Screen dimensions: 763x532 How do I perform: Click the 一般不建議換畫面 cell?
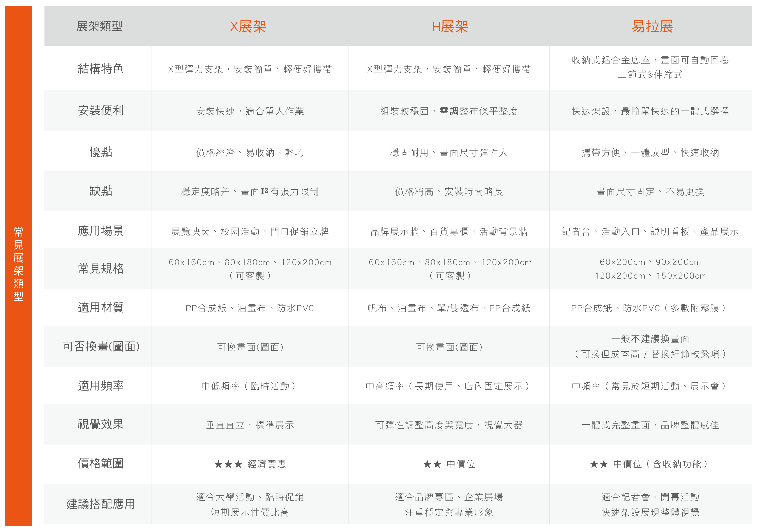[650, 339]
